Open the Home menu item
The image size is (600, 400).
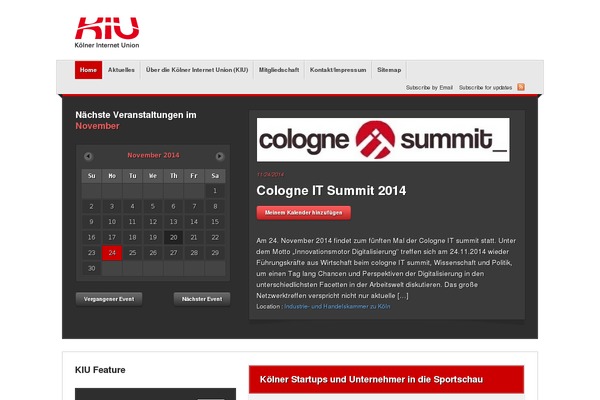(88, 70)
